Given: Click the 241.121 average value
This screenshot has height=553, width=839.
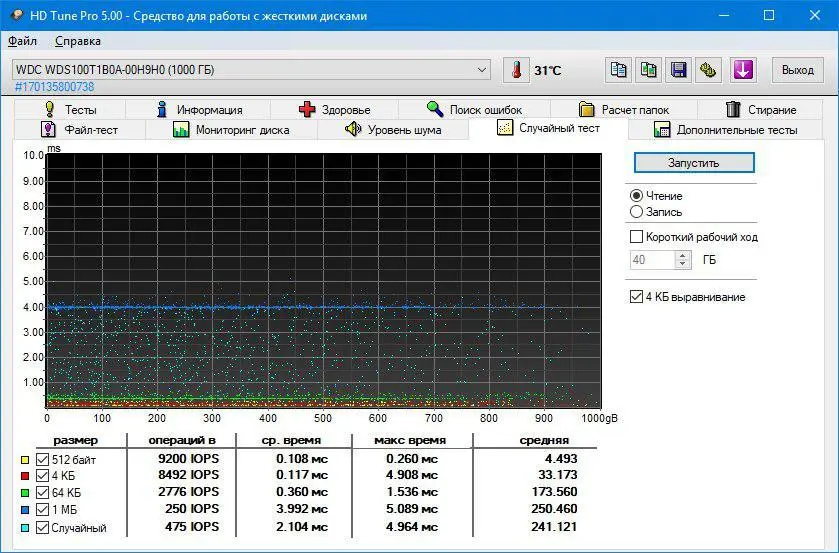Looking at the screenshot, I should click(554, 527).
